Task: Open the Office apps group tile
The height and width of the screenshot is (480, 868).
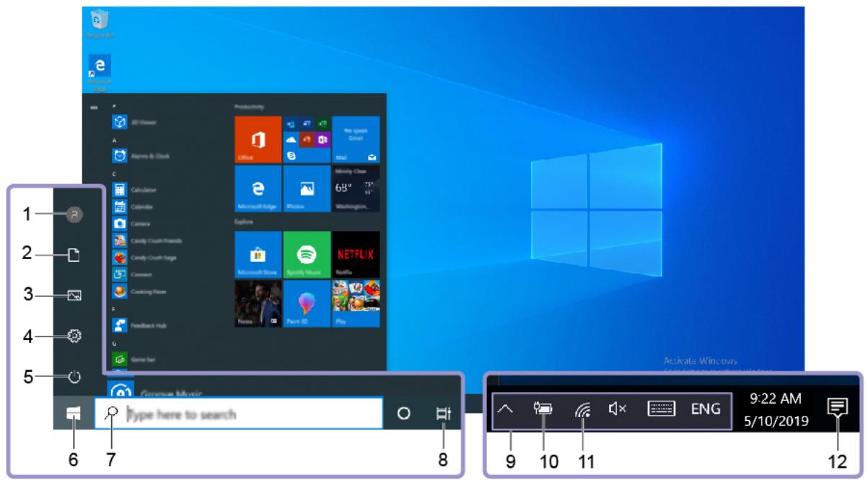Action: click(x=307, y=139)
